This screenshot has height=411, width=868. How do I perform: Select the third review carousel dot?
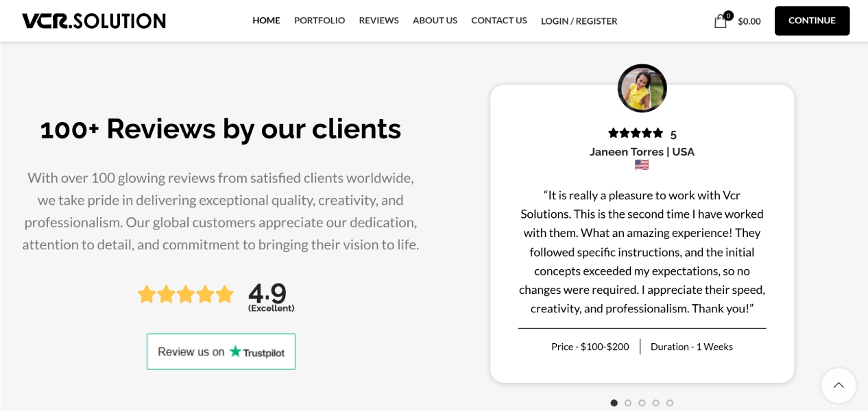(x=642, y=403)
